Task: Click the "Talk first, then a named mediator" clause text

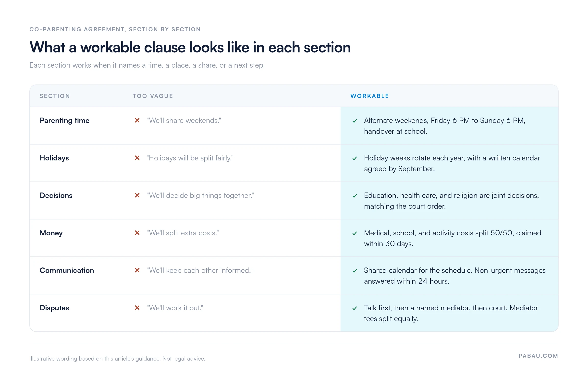Action: click(451, 314)
